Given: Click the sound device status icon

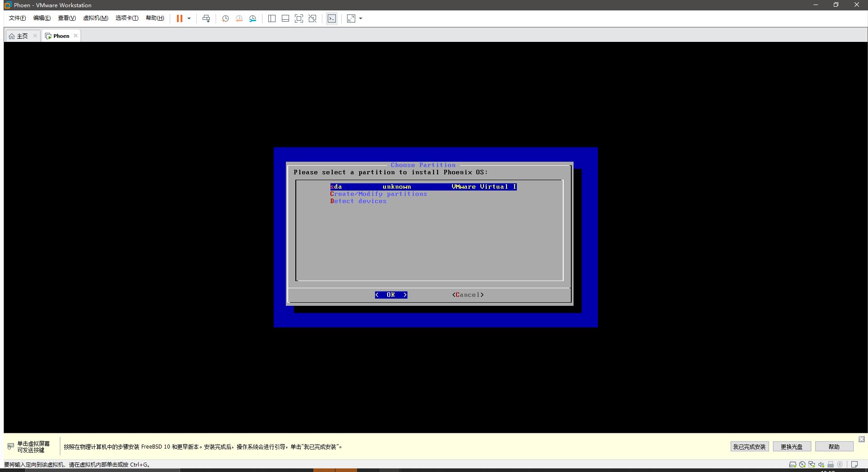Looking at the screenshot, I should [x=820, y=464].
